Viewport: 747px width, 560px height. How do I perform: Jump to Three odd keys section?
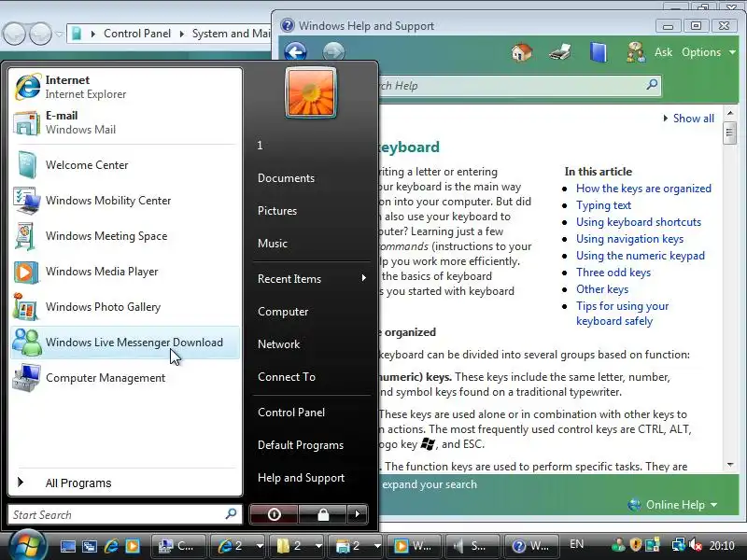(613, 273)
